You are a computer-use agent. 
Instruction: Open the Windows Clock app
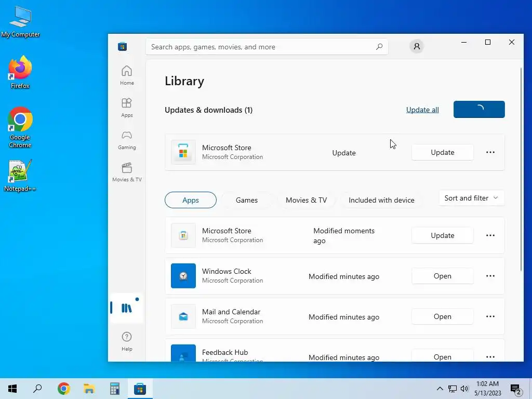coord(443,276)
